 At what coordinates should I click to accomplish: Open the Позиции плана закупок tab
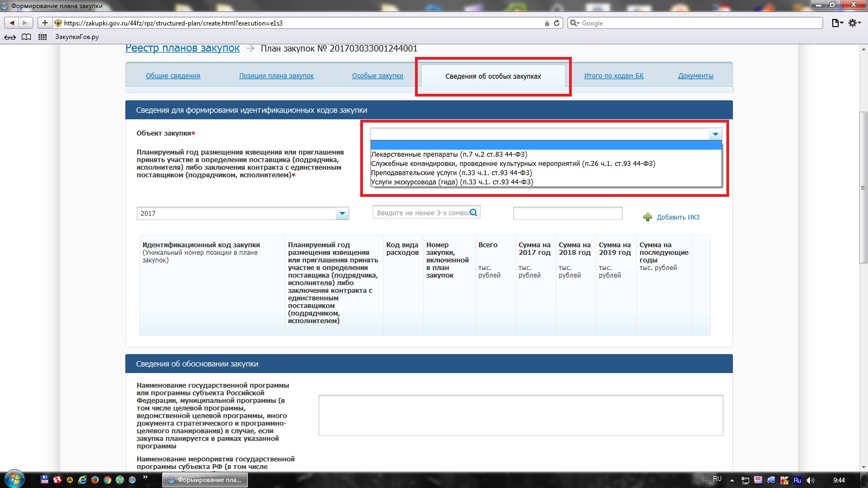point(276,76)
